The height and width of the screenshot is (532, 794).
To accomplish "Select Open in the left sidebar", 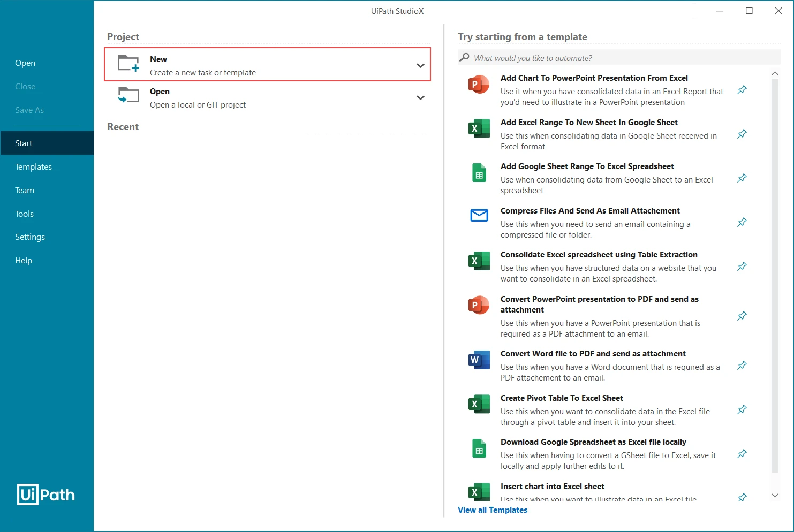I will point(25,63).
